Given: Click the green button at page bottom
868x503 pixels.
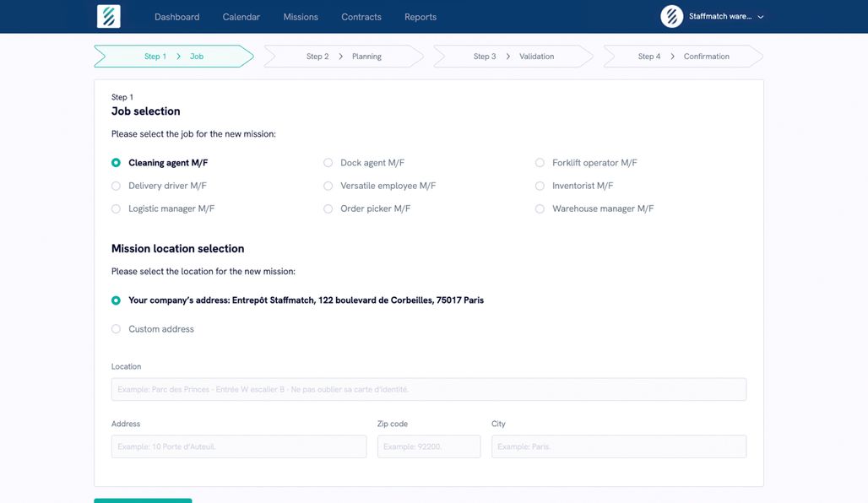Looking at the screenshot, I should point(143,500).
